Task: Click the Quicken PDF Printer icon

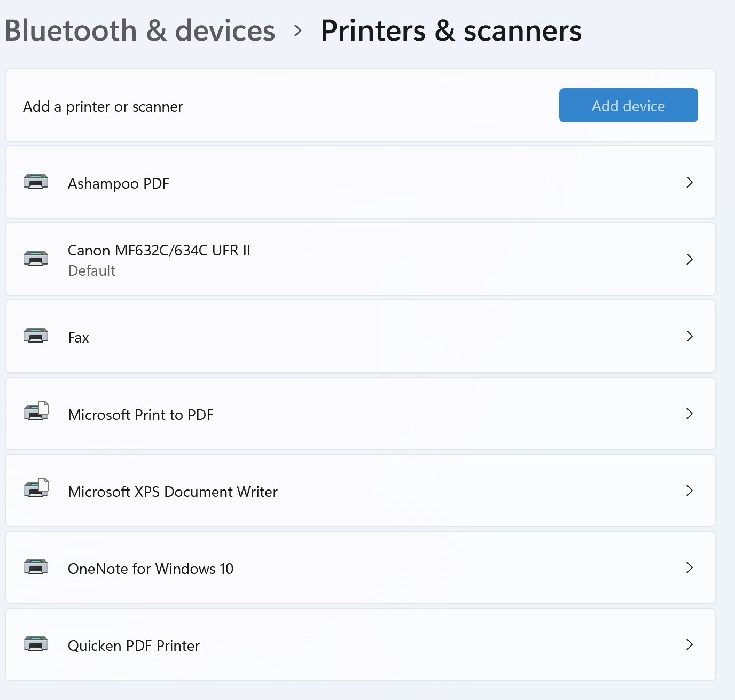Action: point(36,643)
